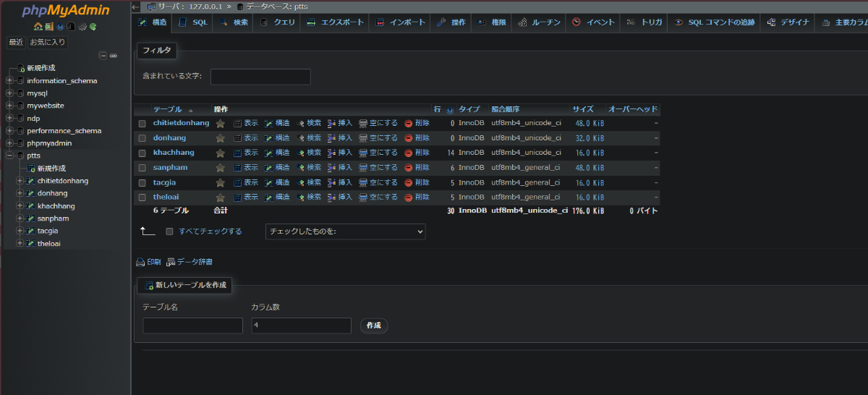Open the navigation panel settings gear icon

82,27
